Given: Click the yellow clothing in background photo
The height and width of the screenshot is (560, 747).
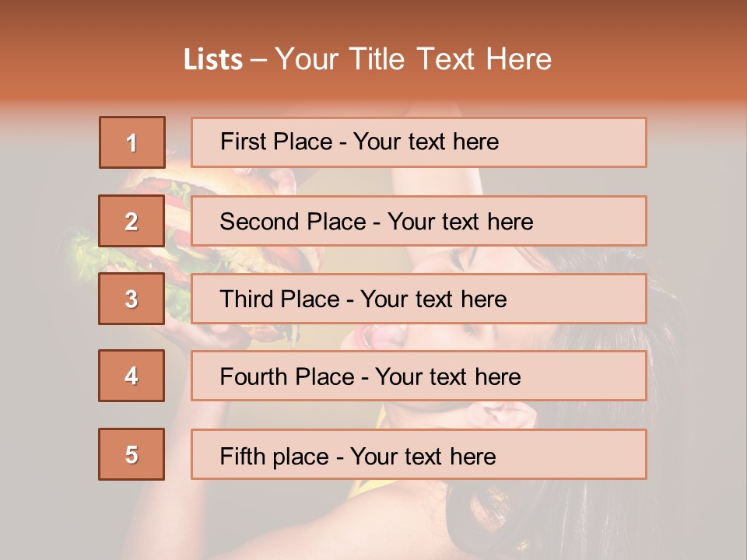Looking at the screenshot, I should click(x=364, y=488).
